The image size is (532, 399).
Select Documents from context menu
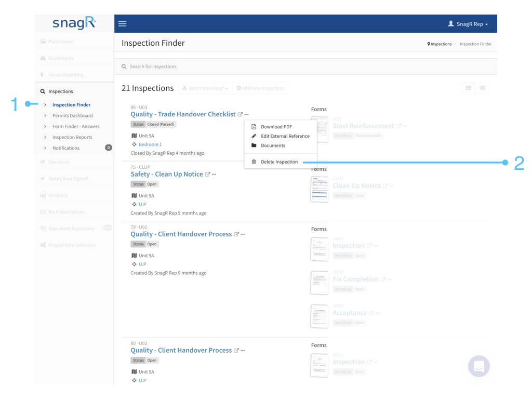(x=273, y=145)
